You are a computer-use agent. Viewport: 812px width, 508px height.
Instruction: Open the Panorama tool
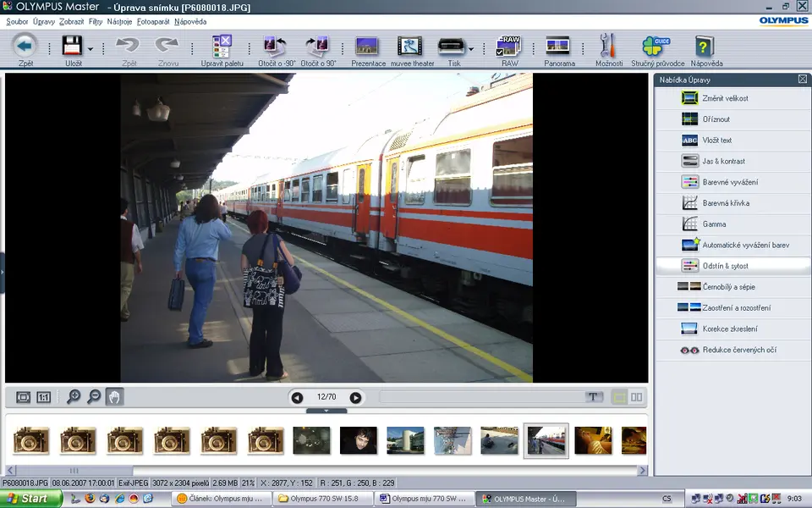click(x=558, y=47)
